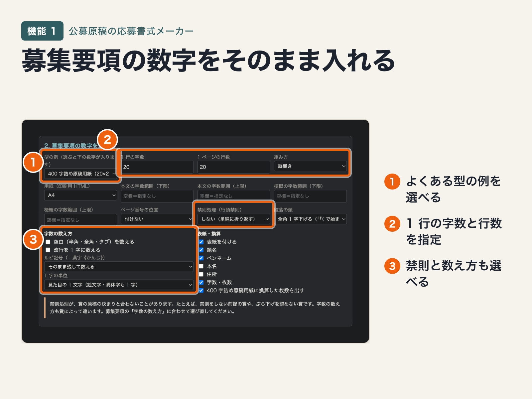Image resolution: width=532 pixels, height=399 pixels.
Task: Enable 空白を数える checkbox
Action: pyautogui.click(x=48, y=242)
